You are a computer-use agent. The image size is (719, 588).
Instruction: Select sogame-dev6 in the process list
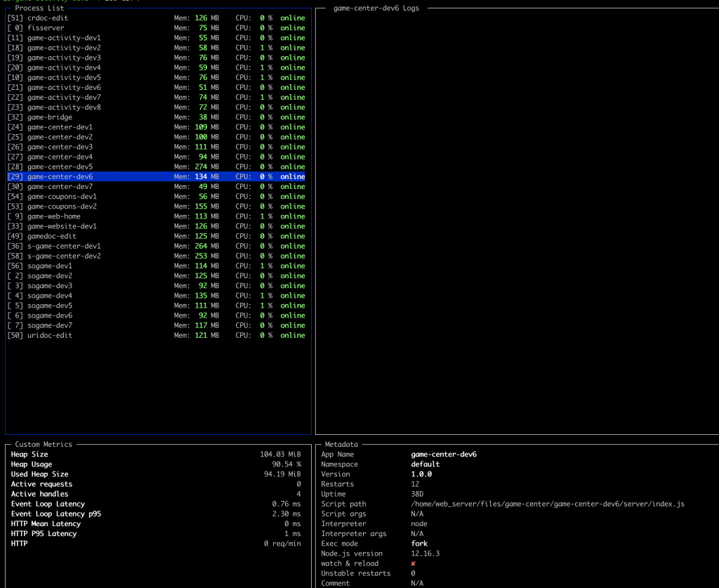(156, 315)
